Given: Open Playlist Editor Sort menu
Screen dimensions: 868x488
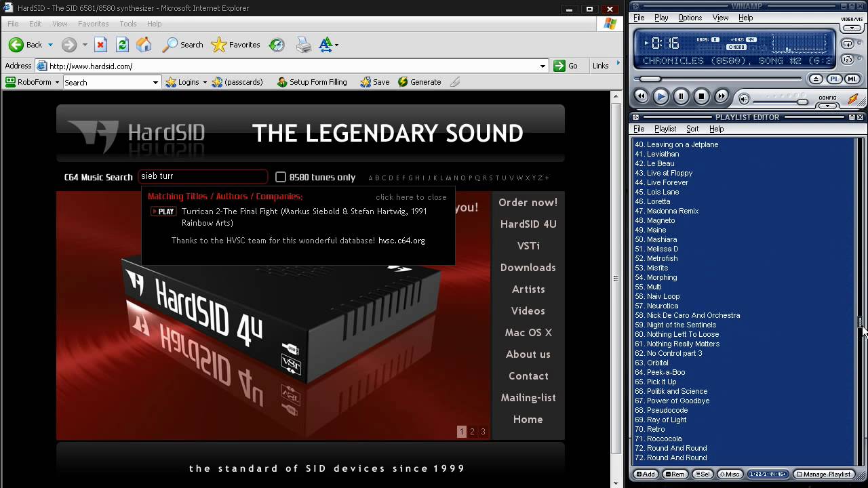Looking at the screenshot, I should 692,129.
